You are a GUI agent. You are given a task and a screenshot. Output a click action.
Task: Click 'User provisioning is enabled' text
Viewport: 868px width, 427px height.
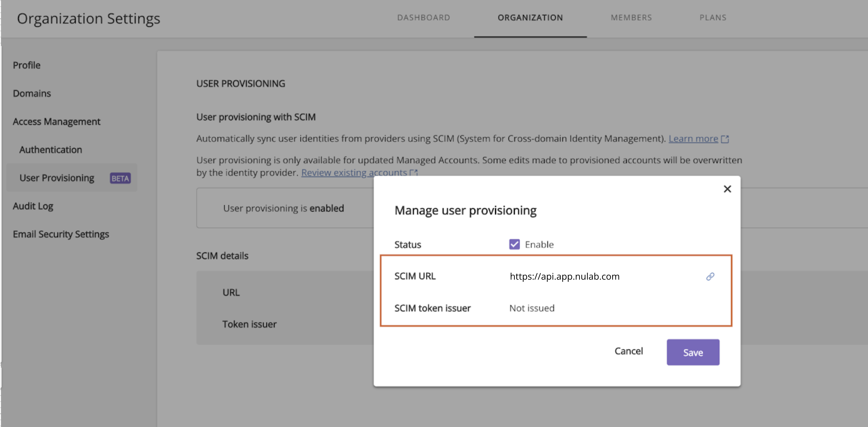[283, 208]
